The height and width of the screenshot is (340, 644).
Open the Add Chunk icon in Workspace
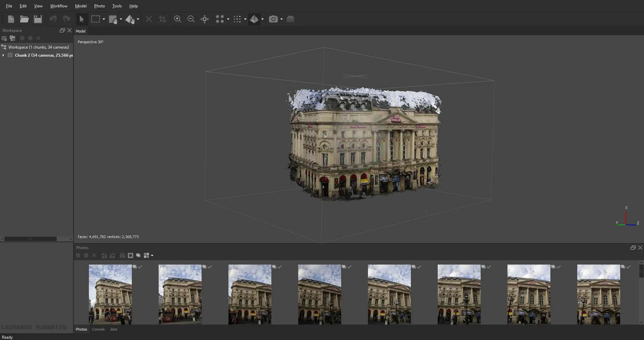tap(4, 38)
